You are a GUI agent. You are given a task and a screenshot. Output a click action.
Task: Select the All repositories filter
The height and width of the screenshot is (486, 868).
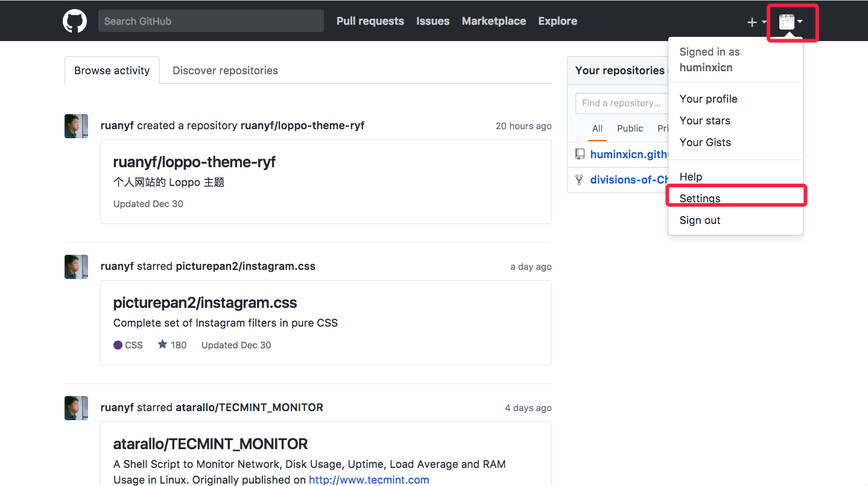click(x=597, y=128)
